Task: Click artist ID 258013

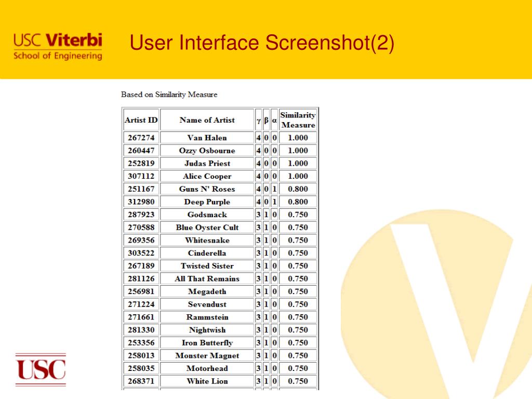Action: click(141, 355)
